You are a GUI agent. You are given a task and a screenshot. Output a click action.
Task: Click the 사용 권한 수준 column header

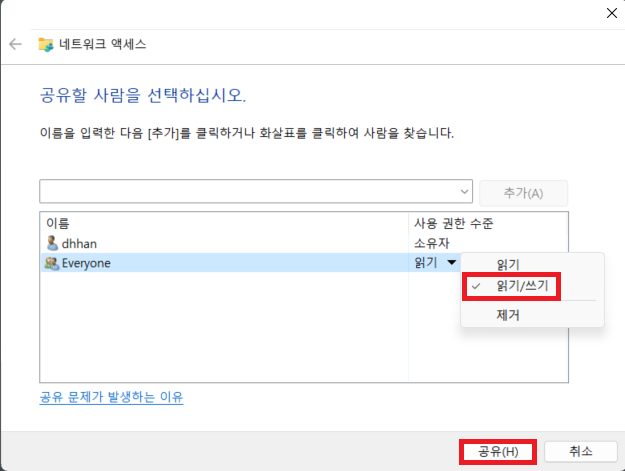click(x=454, y=223)
